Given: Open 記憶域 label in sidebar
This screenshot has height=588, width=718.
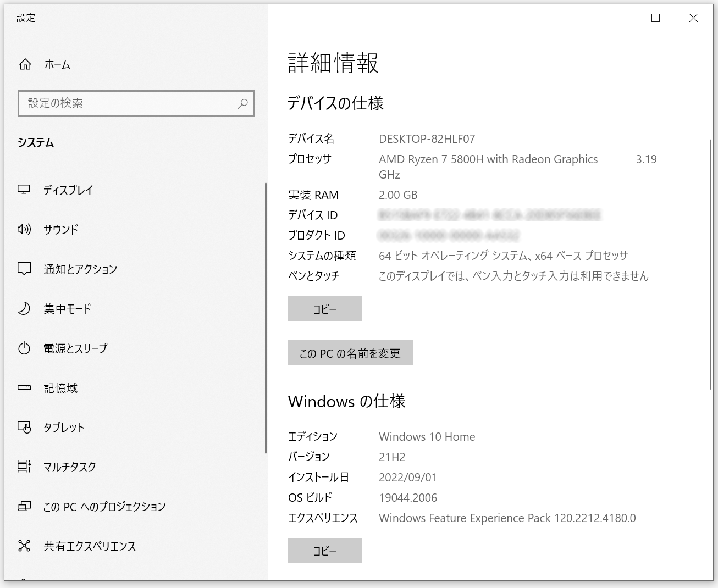Looking at the screenshot, I should point(60,388).
